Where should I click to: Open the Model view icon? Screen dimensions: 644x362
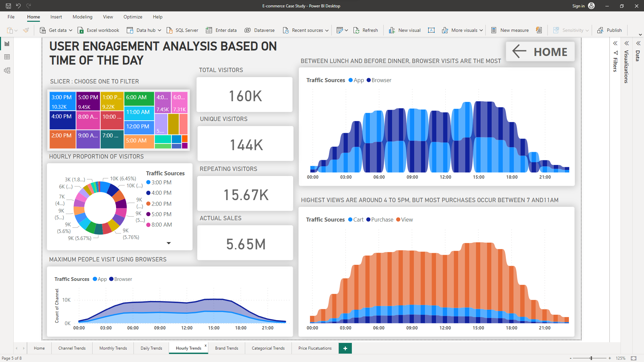[7, 70]
